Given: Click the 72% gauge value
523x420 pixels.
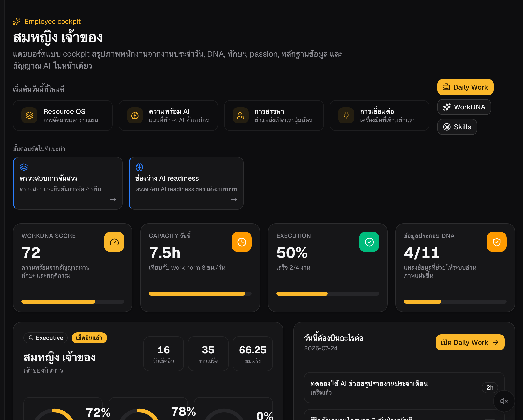Looking at the screenshot, I should [x=98, y=412].
